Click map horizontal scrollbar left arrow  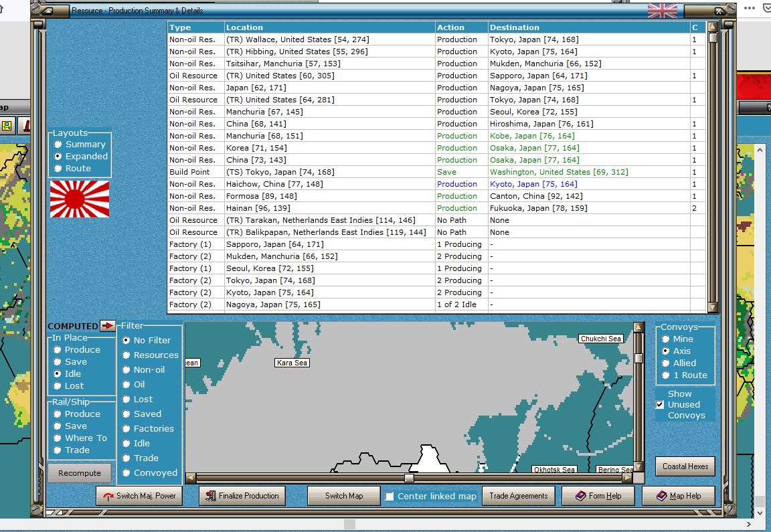(x=190, y=477)
